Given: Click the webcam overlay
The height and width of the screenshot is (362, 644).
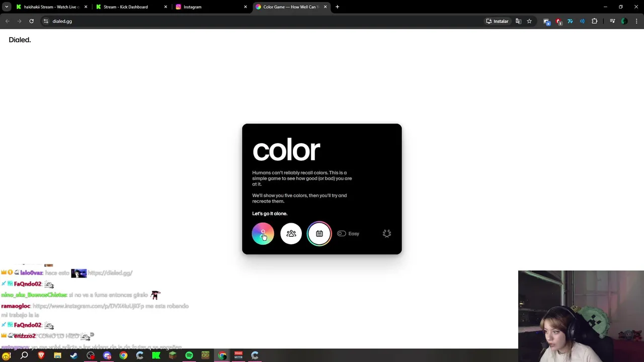Looking at the screenshot, I should [581, 316].
